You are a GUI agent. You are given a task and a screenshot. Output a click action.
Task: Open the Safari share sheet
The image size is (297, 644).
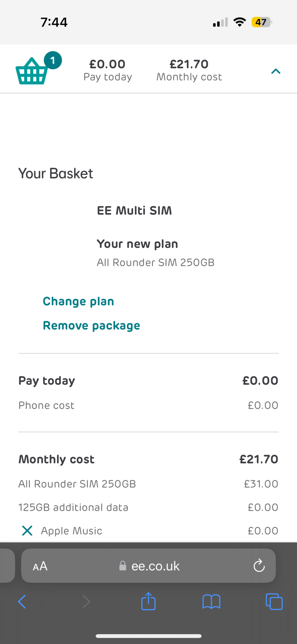(x=148, y=601)
